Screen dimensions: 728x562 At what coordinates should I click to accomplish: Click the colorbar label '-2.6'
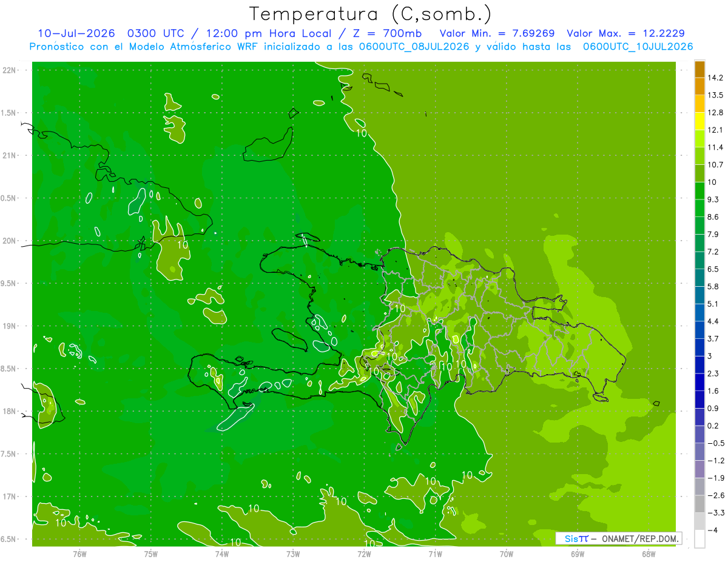tap(716, 495)
